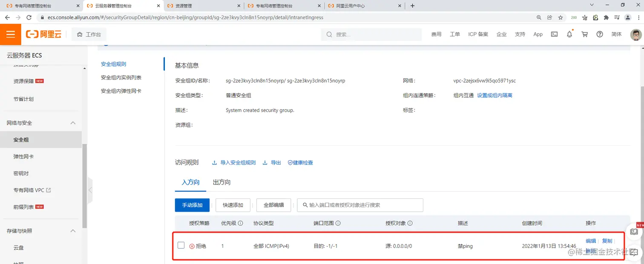Click 设置成组内隔离 link
The image size is (644, 264).
tap(494, 95)
